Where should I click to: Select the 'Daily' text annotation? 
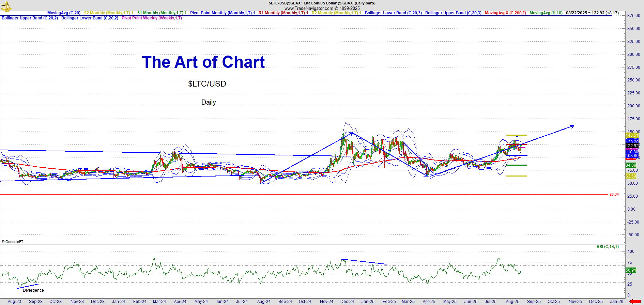click(x=209, y=102)
